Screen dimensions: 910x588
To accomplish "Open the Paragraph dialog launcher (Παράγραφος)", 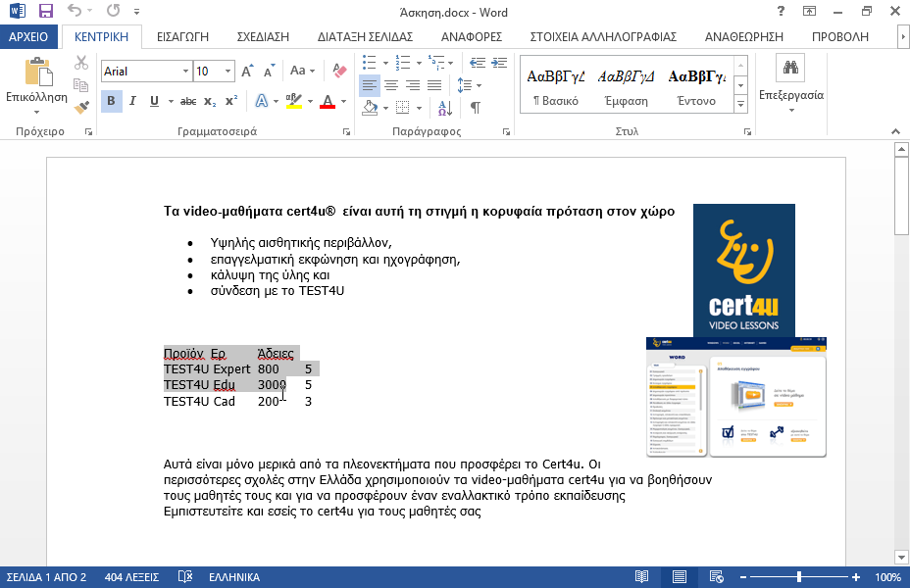I will coord(506,132).
